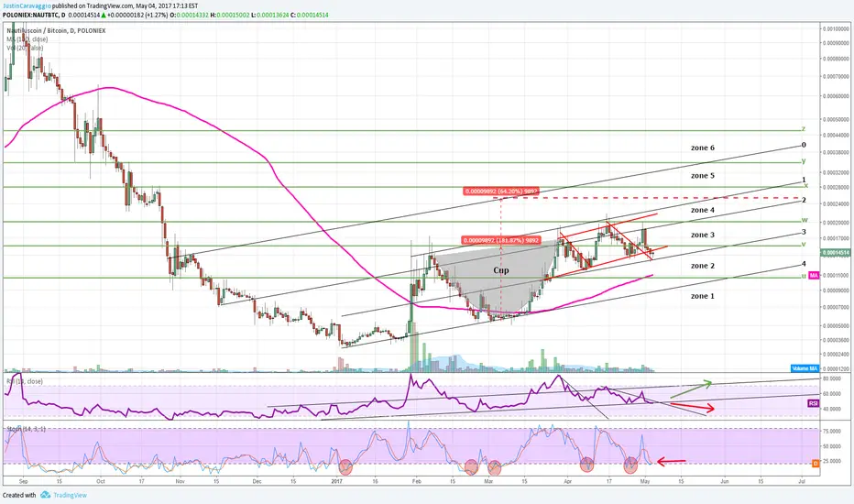Select the zone 5 text label
This screenshot has height=504, width=854.
[703, 175]
